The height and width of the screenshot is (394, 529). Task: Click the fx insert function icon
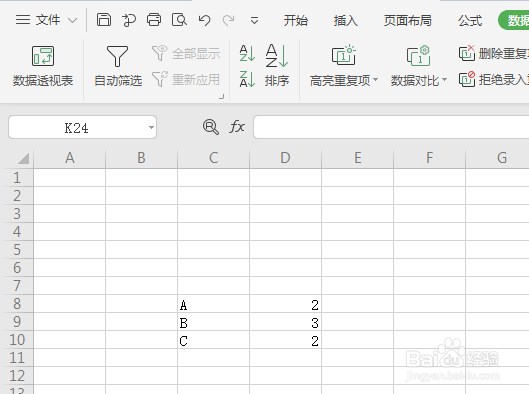click(x=237, y=127)
